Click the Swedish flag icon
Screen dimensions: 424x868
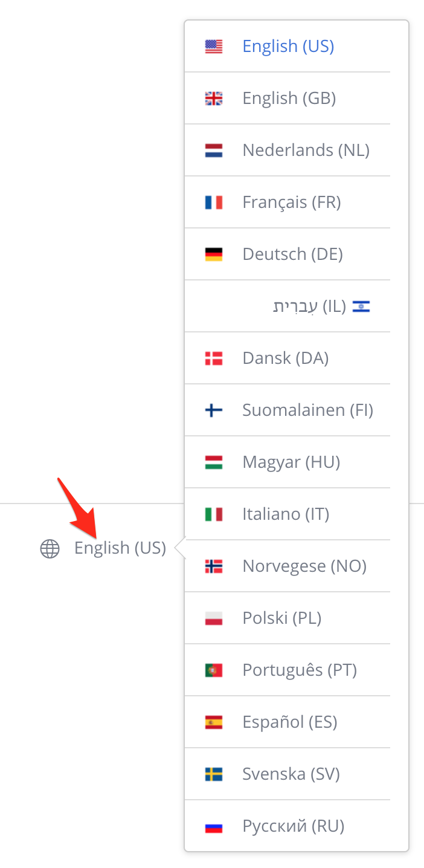tap(214, 774)
